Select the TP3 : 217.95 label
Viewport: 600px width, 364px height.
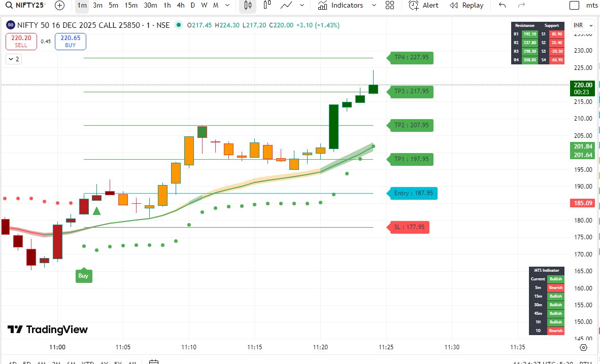(x=411, y=91)
